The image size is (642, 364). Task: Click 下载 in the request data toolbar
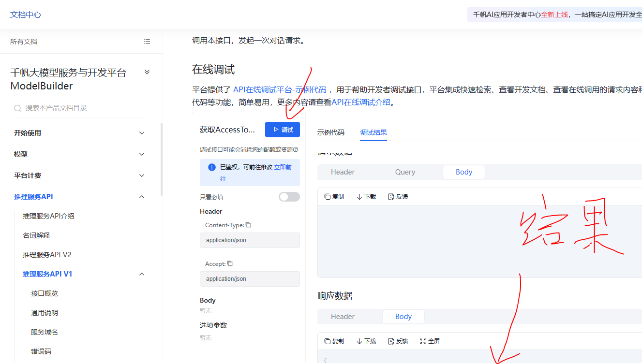[x=366, y=197]
